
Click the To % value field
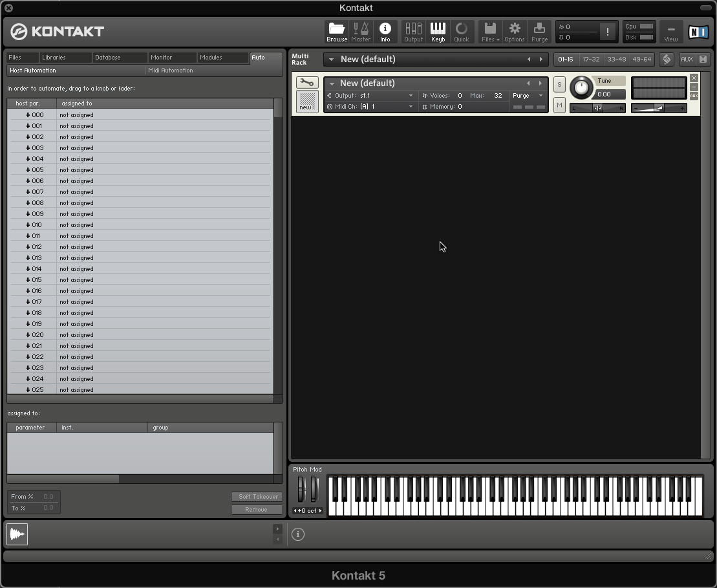[x=48, y=508]
